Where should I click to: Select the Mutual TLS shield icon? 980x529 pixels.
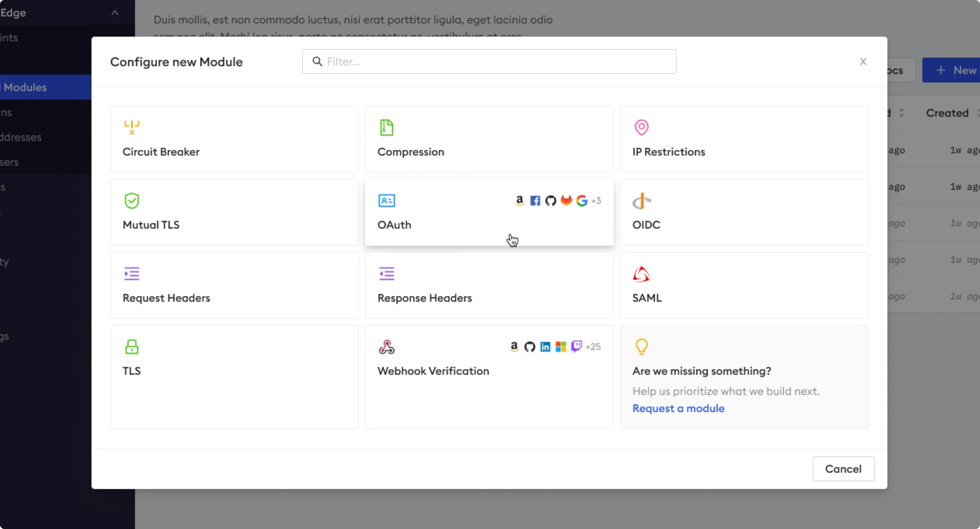[x=131, y=200]
